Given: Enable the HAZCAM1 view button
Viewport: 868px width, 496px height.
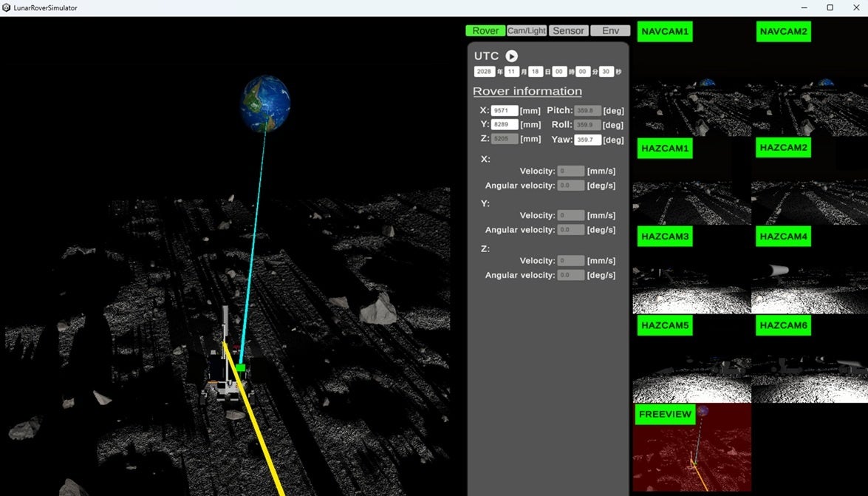Looking at the screenshot, I should tap(665, 149).
